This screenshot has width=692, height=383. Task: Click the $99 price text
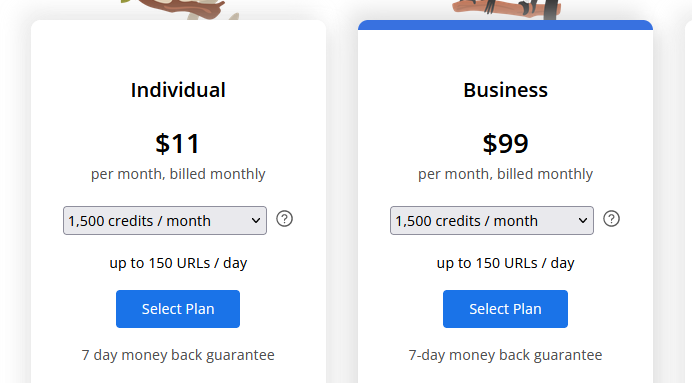click(505, 143)
